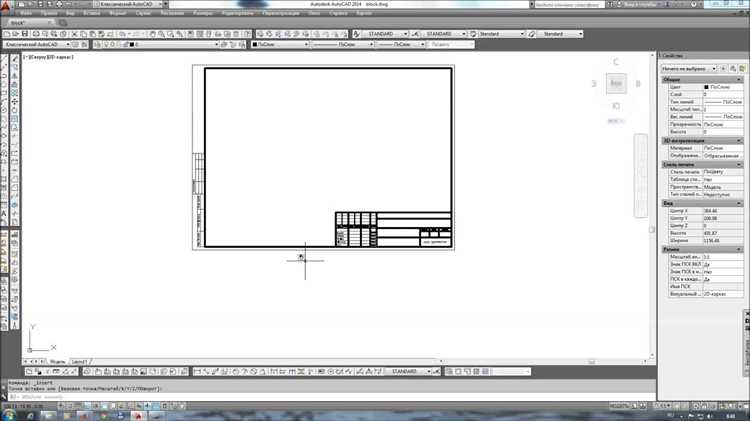Click 'МОДЕЛЬ' button in status bar
Viewport: 750px width, 421px height.
[619, 406]
